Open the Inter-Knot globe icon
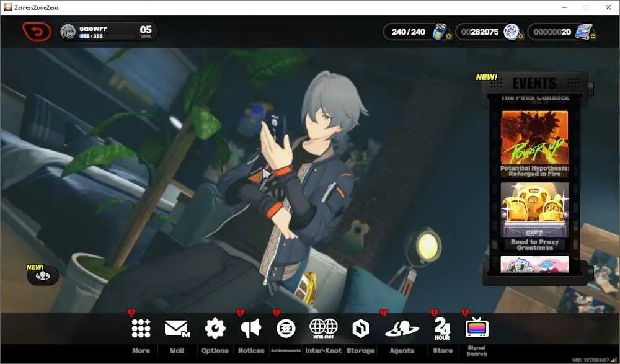 pos(324,328)
